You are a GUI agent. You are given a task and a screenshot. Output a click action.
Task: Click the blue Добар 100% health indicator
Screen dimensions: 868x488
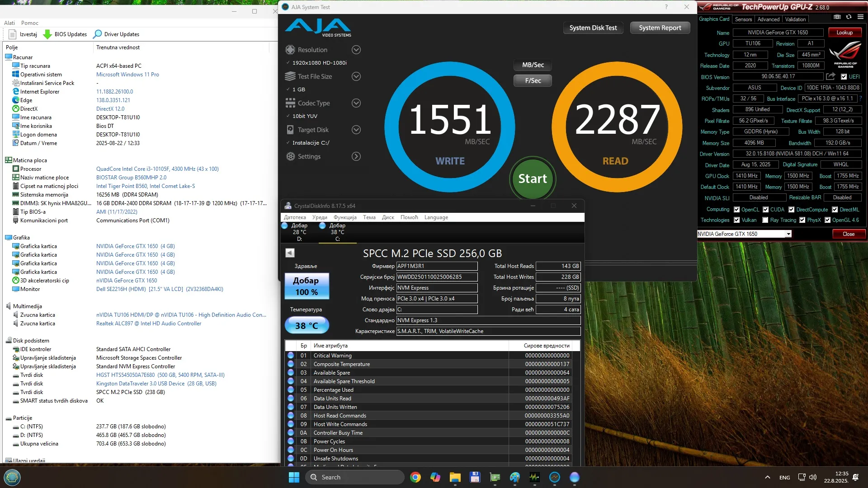coord(307,286)
